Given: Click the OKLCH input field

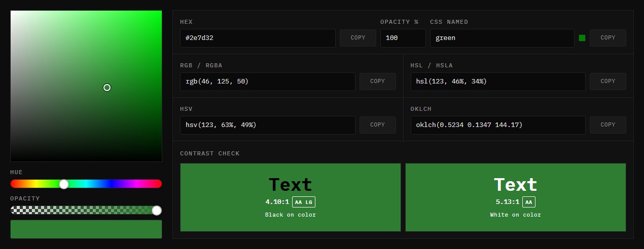Looking at the screenshot, I should click(498, 125).
